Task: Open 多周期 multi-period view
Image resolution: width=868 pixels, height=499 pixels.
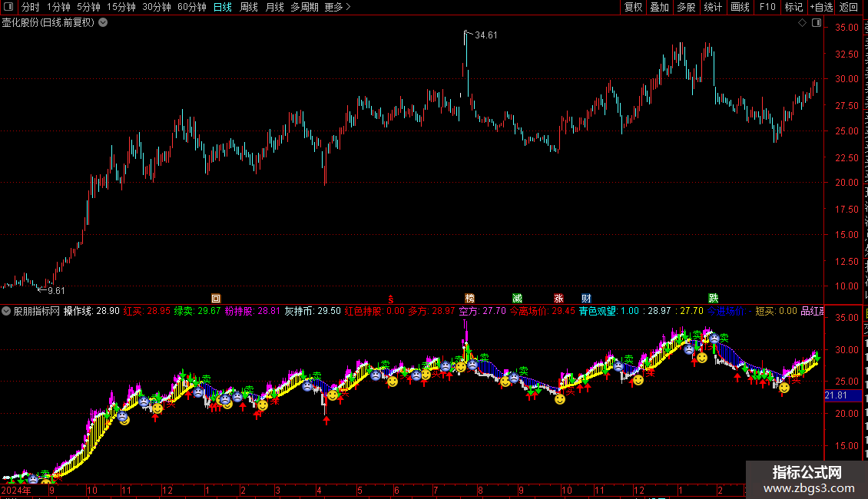Action: [x=304, y=7]
